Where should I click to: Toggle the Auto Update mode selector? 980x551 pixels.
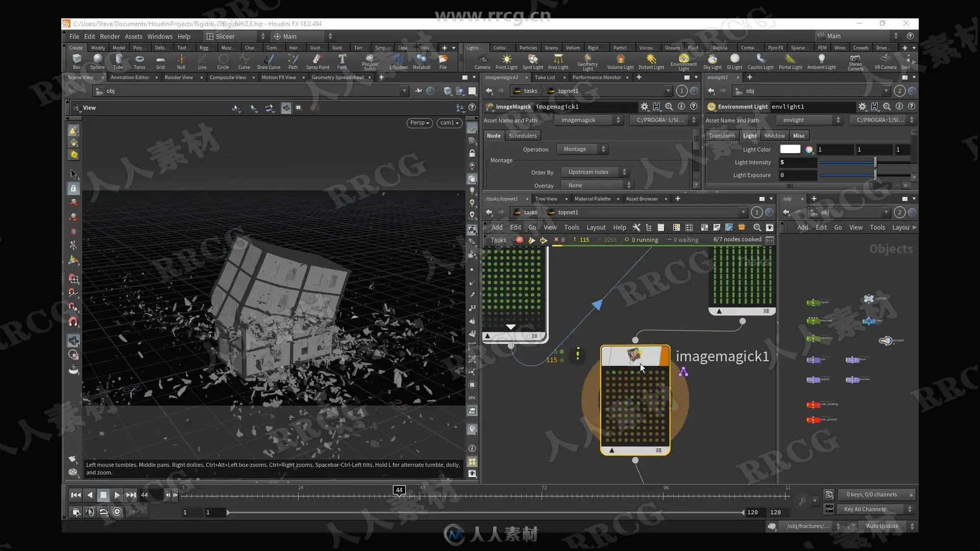pyautogui.click(x=882, y=526)
